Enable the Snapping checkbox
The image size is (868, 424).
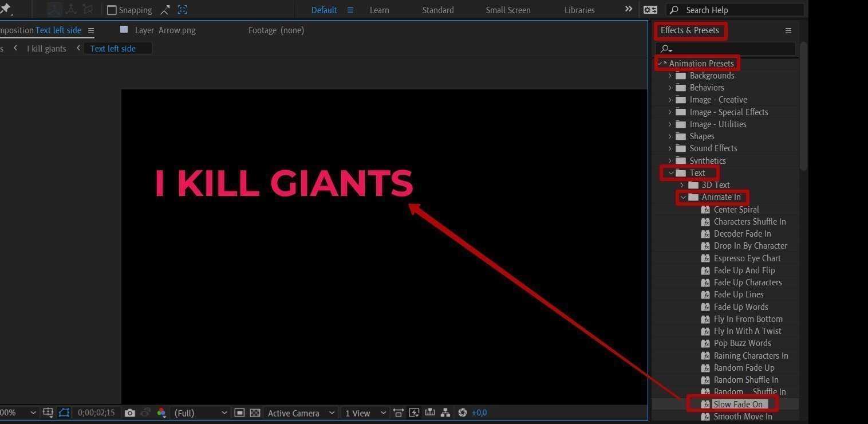pos(112,10)
